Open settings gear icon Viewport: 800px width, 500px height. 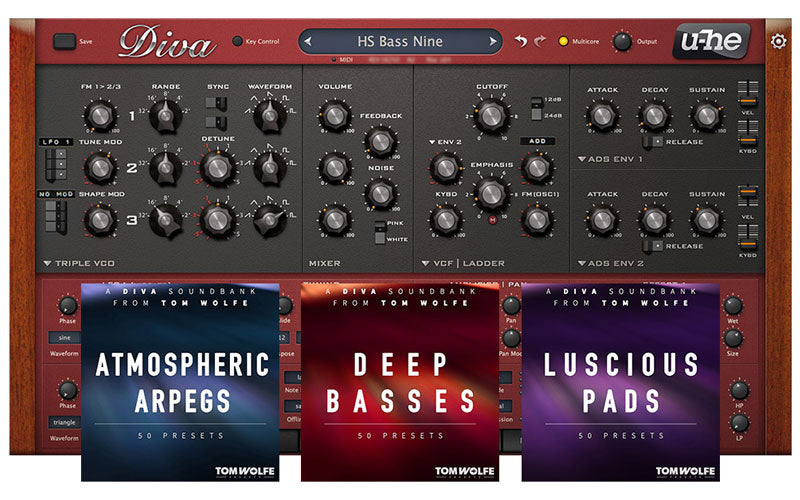(x=779, y=41)
